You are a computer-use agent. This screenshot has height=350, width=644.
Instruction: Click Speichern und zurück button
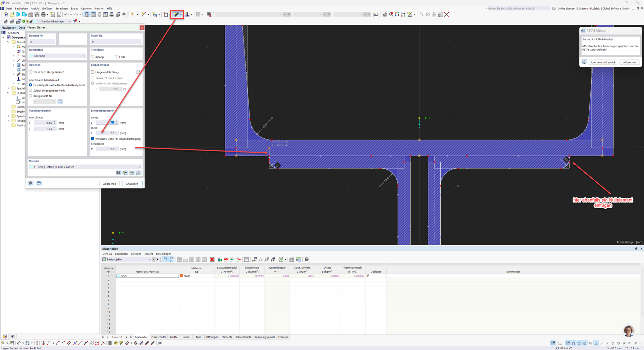point(602,62)
